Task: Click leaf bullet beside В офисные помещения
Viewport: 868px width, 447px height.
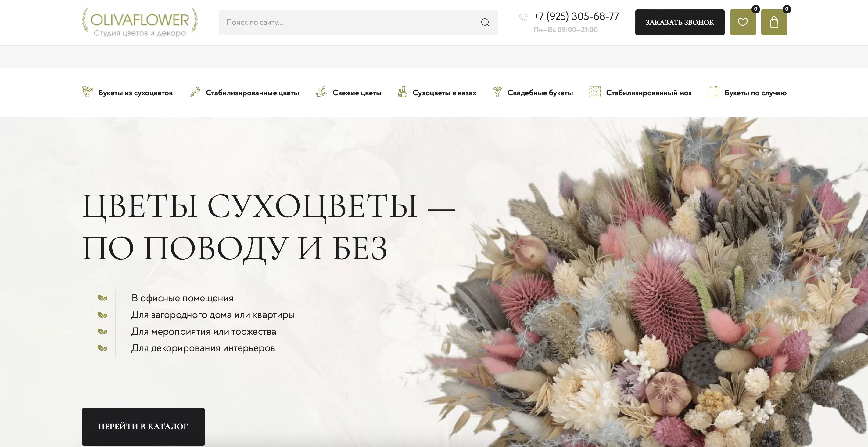Action: (x=102, y=298)
